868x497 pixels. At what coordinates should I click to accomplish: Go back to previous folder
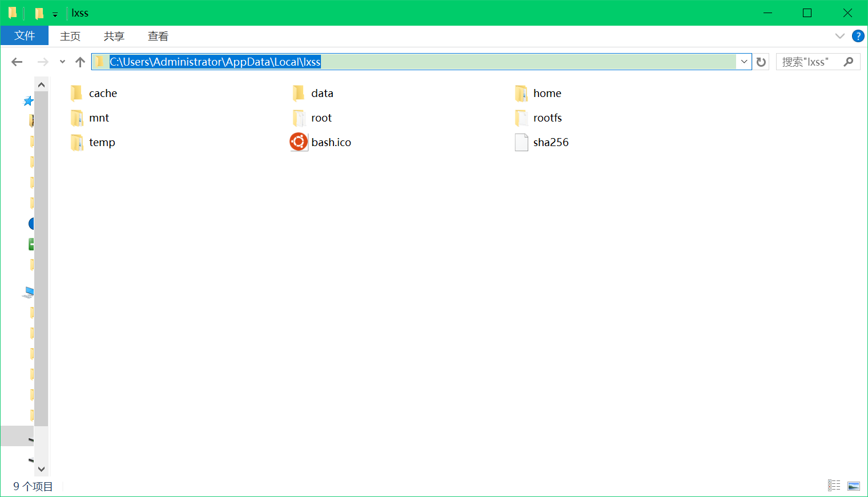point(17,62)
